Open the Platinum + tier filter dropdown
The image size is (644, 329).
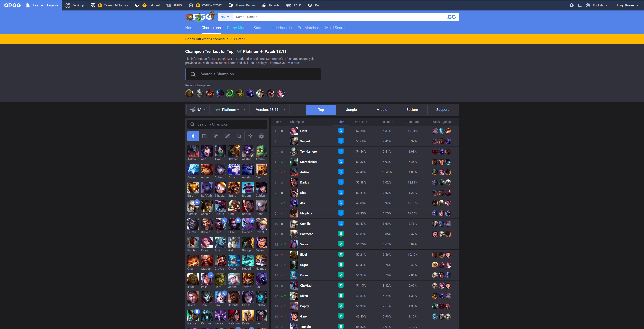[x=230, y=110]
